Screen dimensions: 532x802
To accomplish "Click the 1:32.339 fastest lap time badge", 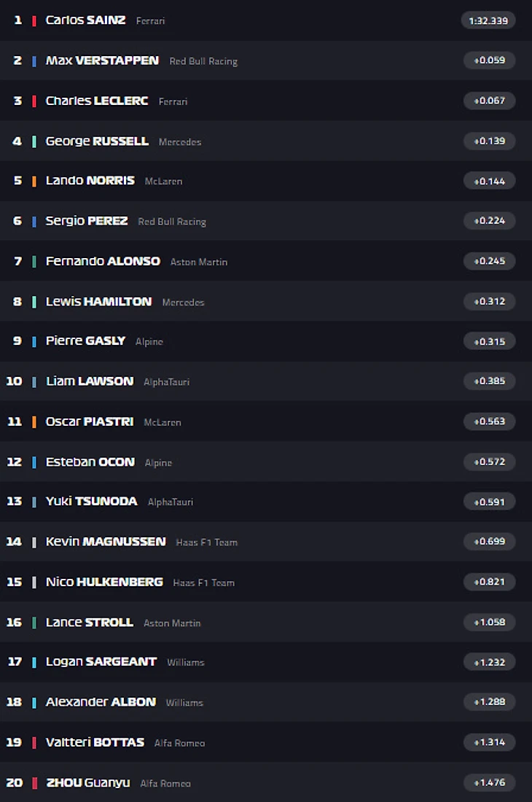I will click(x=488, y=20).
